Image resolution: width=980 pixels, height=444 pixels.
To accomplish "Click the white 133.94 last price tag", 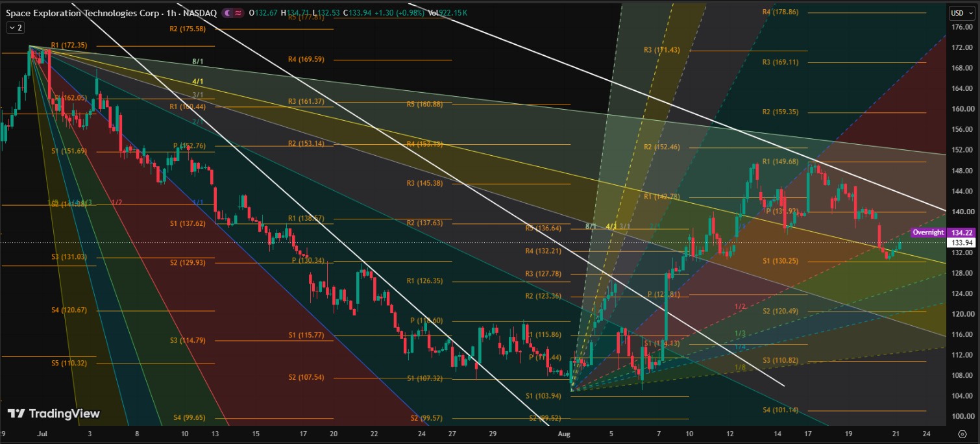I will tap(961, 242).
